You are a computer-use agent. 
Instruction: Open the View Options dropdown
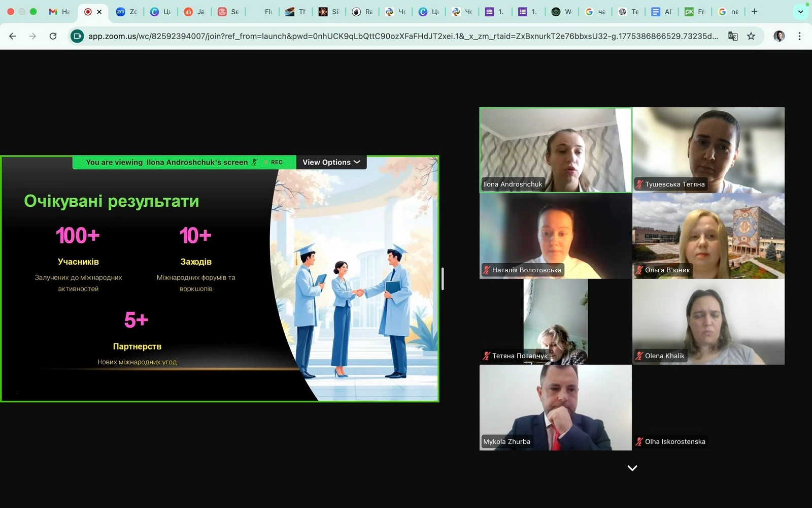coord(331,163)
